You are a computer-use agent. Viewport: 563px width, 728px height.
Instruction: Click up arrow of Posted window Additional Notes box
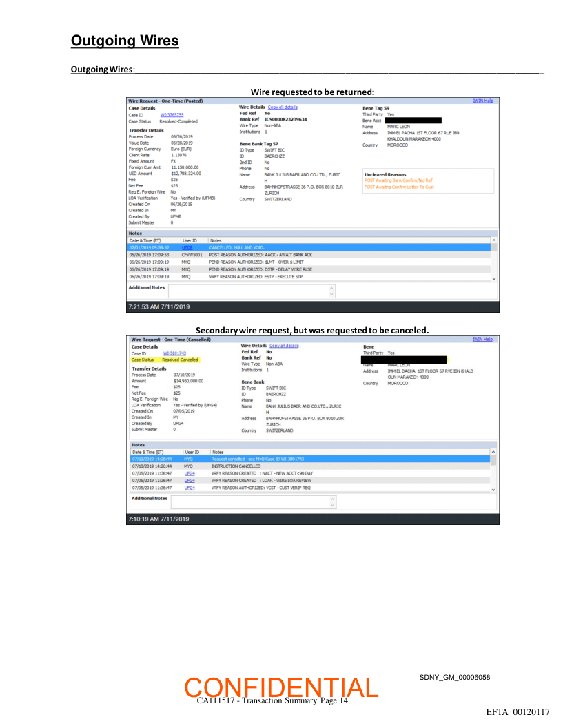coord(331,288)
